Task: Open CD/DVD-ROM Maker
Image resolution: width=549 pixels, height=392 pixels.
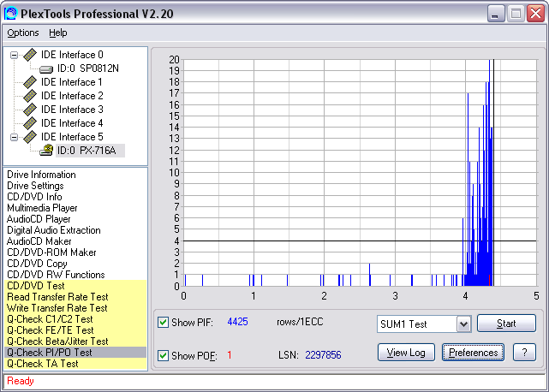Action: point(51,252)
